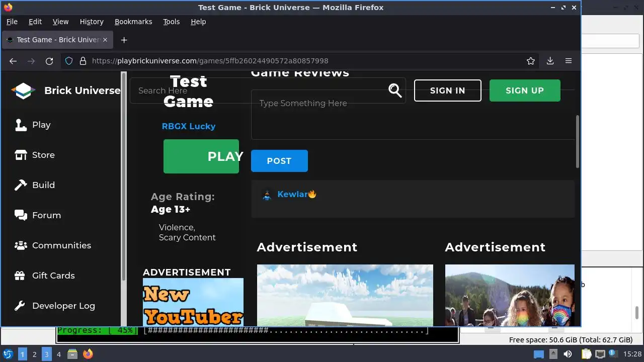This screenshot has height=362, width=644.
Task: Open the Firefox hamburger menu
Action: (569, 61)
